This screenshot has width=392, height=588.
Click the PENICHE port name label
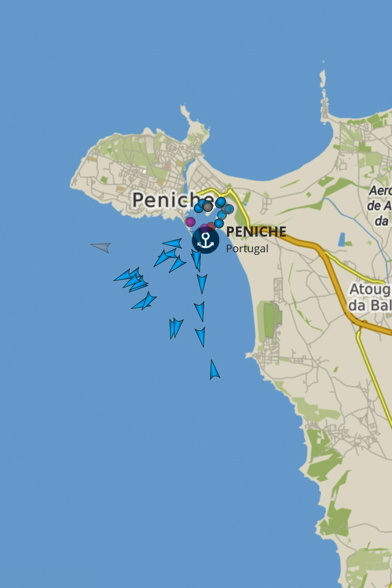256,232
